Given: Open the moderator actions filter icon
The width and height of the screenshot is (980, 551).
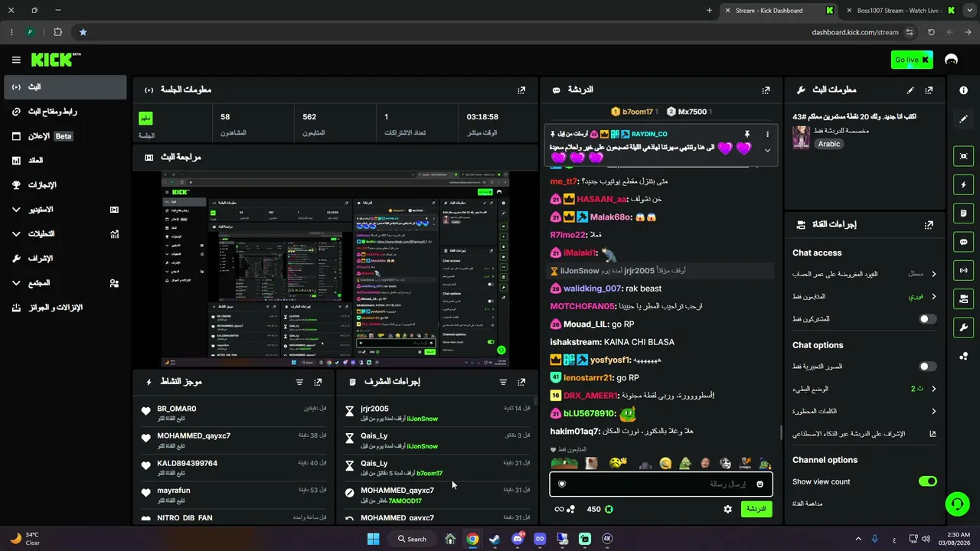Looking at the screenshot, I should click(503, 382).
